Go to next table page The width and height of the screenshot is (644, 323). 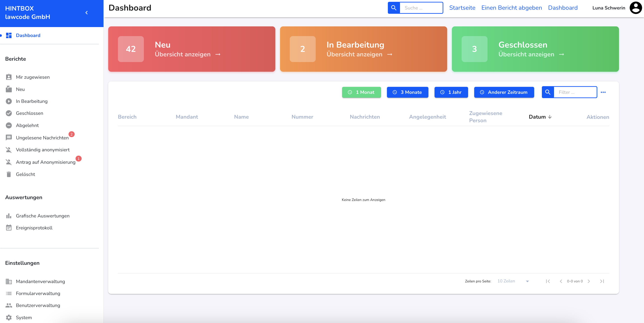coord(589,281)
